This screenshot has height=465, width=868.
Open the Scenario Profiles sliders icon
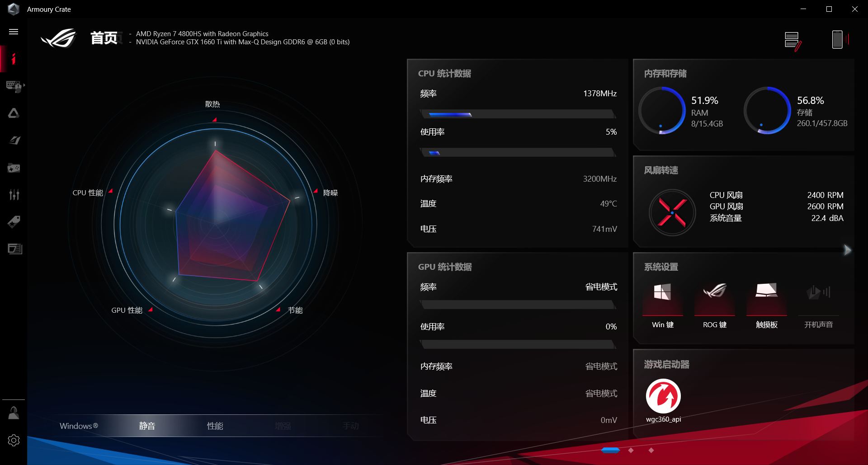(x=14, y=195)
